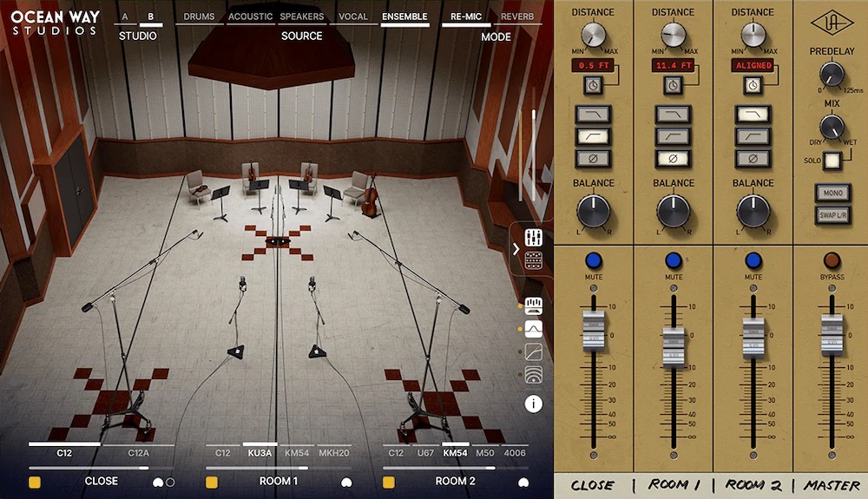
Task: Select the EQ curve icon in sidebar
Action: [x=535, y=329]
